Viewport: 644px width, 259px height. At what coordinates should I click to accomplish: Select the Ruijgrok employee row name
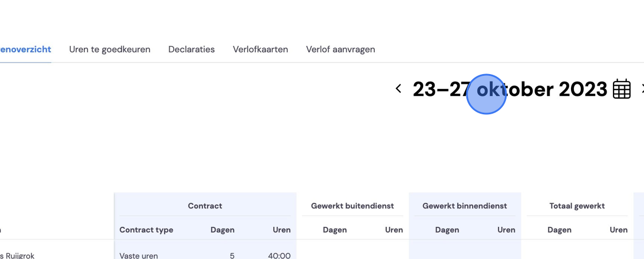click(x=17, y=256)
